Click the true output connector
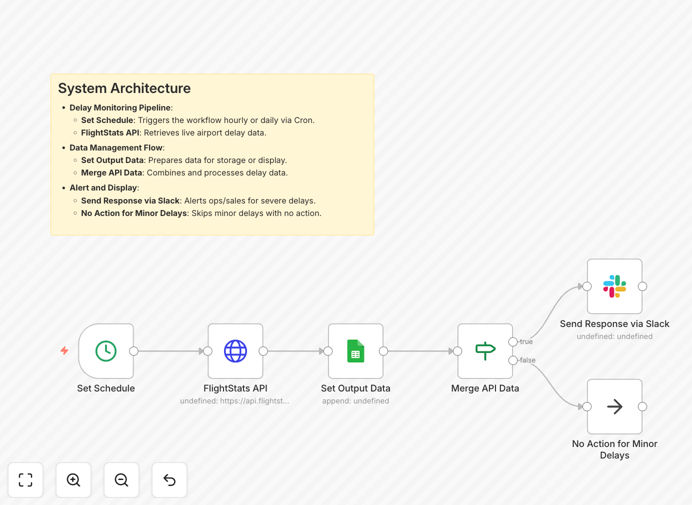The image size is (692, 505). click(513, 342)
